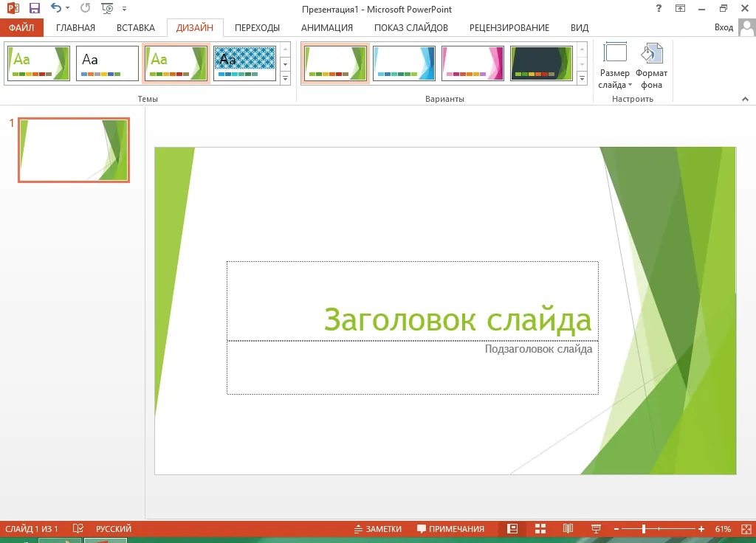Open the spell check status icon
756x543 pixels.
pyautogui.click(x=78, y=528)
